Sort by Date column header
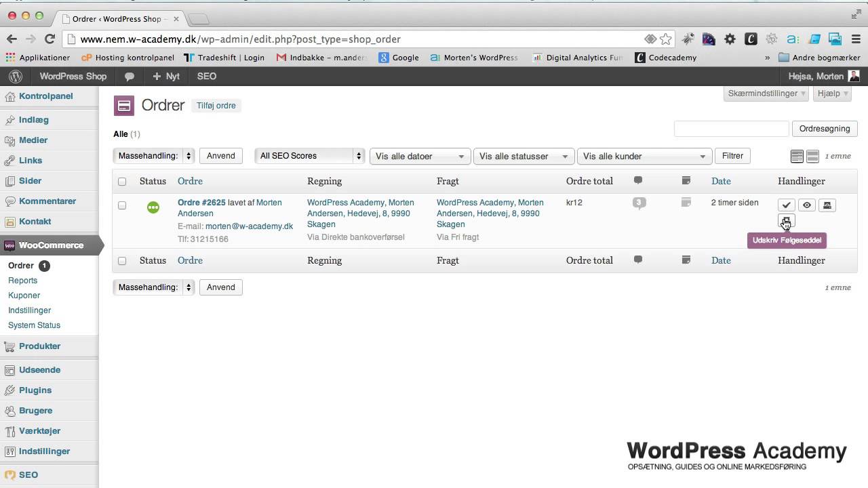The image size is (868, 488). 721,181
